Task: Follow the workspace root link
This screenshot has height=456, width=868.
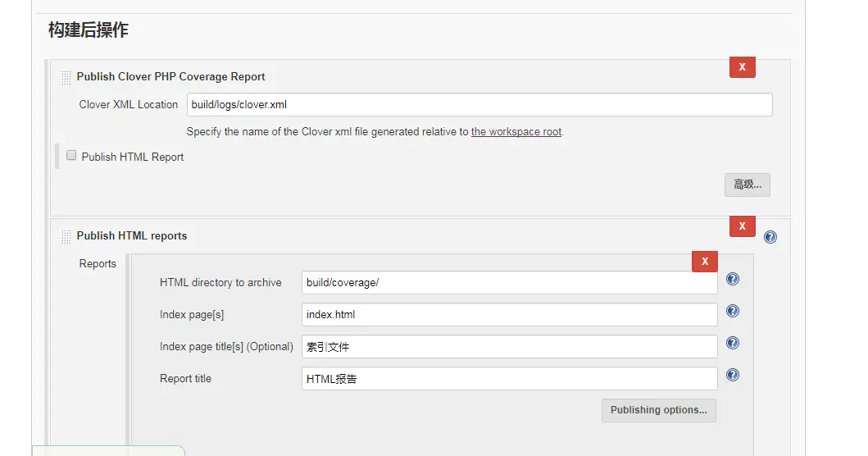Action: pos(516,132)
